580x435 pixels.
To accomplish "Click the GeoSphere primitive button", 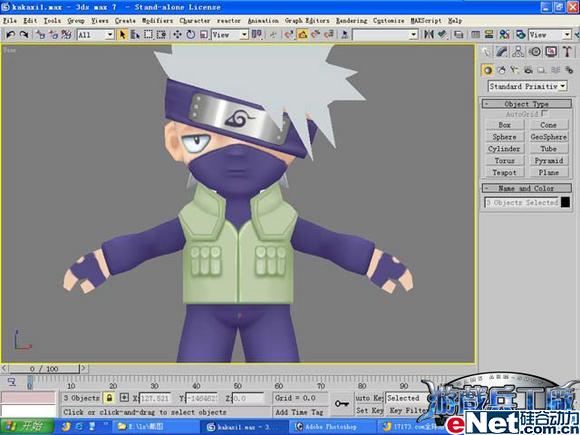I will 549,136.
